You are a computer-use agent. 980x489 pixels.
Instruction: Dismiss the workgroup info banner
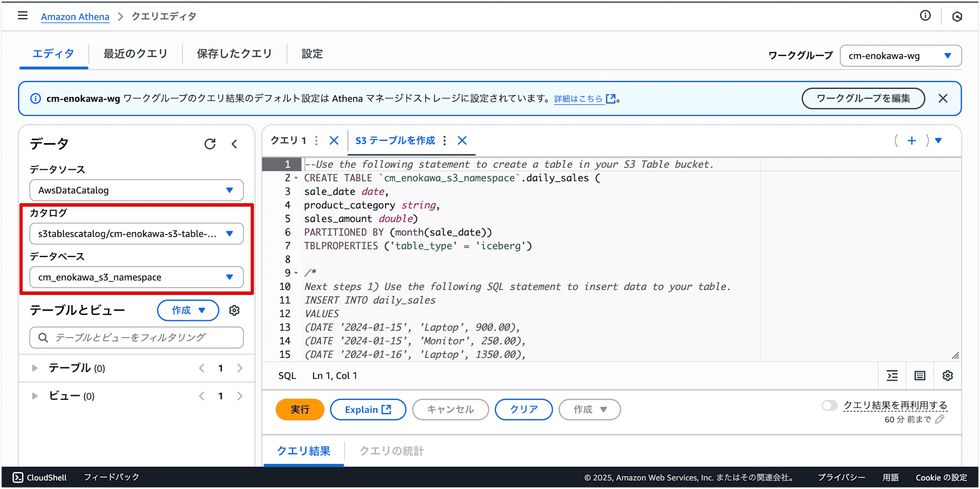tap(943, 99)
